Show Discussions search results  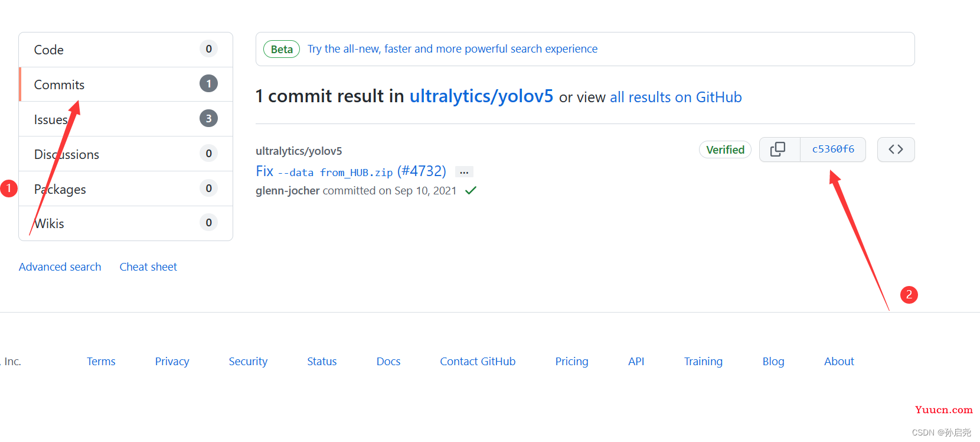coord(66,155)
